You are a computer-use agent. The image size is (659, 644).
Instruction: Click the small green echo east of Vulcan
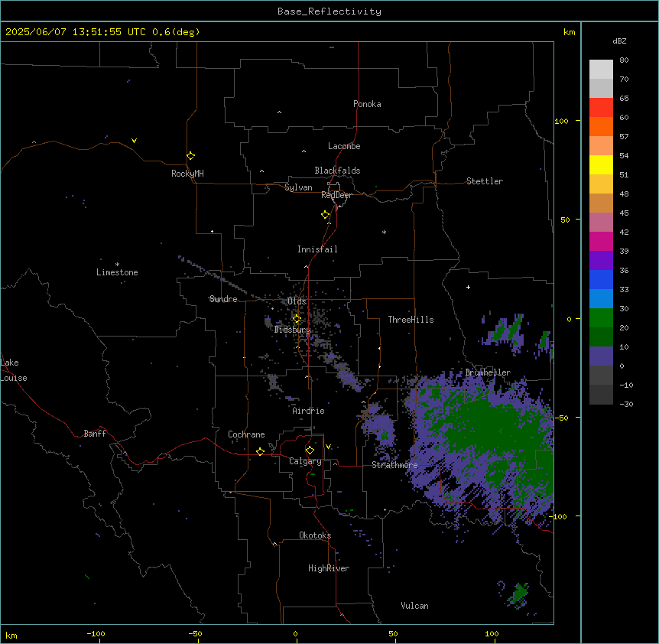click(519, 594)
